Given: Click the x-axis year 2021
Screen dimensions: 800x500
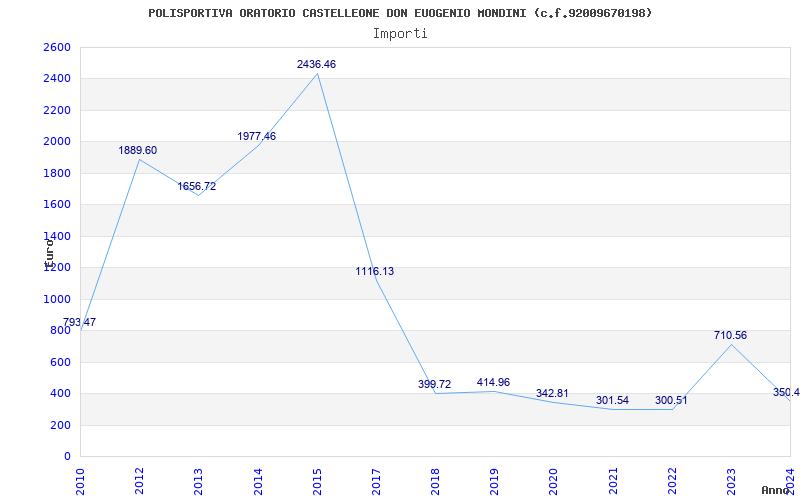Looking at the screenshot, I should point(613,482).
